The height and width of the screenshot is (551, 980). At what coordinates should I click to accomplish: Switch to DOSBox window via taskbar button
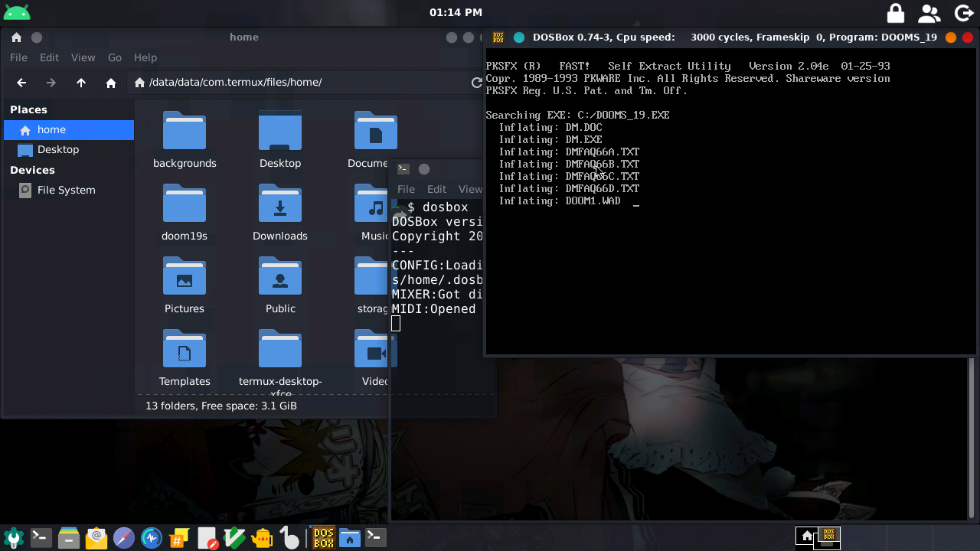[x=324, y=538]
